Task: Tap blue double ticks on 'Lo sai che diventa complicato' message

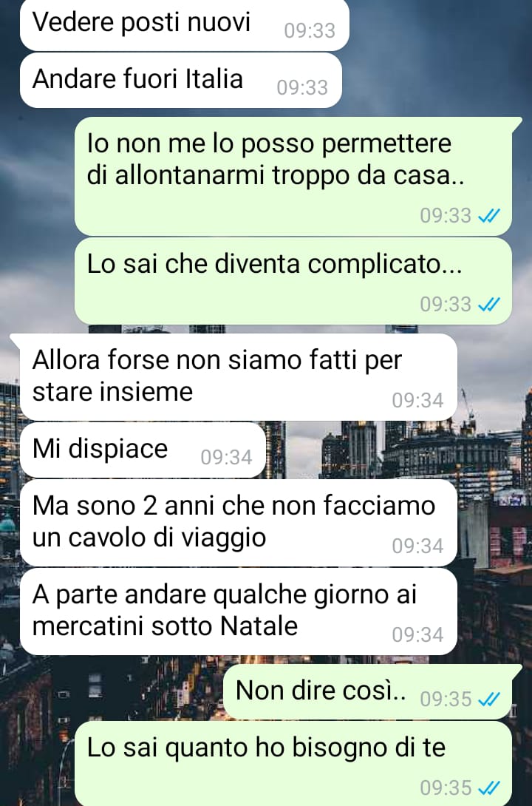Action: pyautogui.click(x=488, y=305)
